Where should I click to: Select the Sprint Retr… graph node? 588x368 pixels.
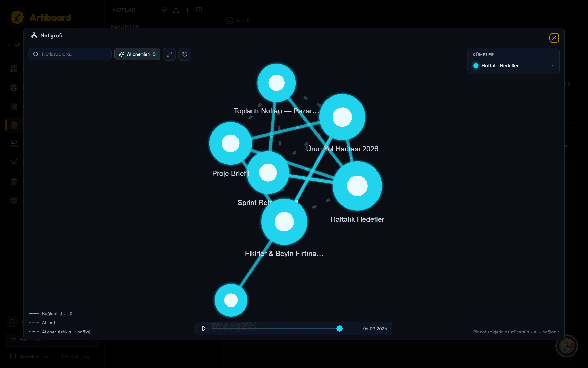[x=268, y=173]
